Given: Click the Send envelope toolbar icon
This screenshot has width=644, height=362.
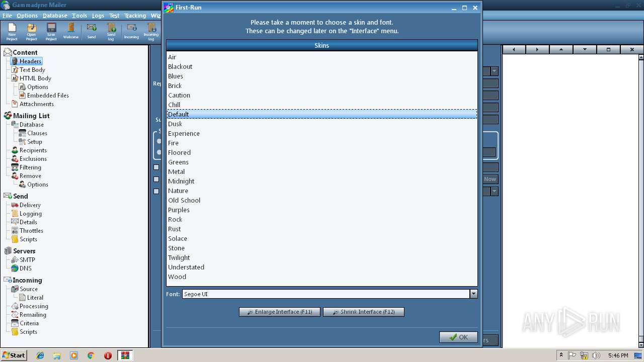Looking at the screenshot, I should coord(92,32).
